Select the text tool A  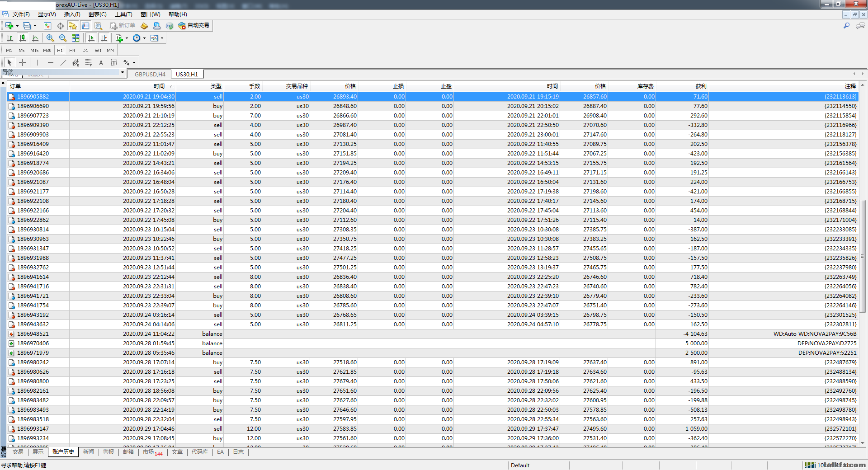pyautogui.click(x=101, y=62)
